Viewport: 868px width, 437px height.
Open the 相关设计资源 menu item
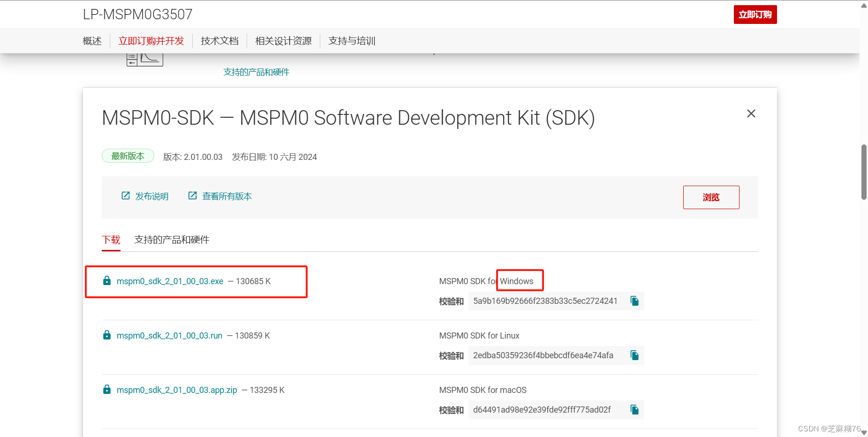pyautogui.click(x=283, y=41)
